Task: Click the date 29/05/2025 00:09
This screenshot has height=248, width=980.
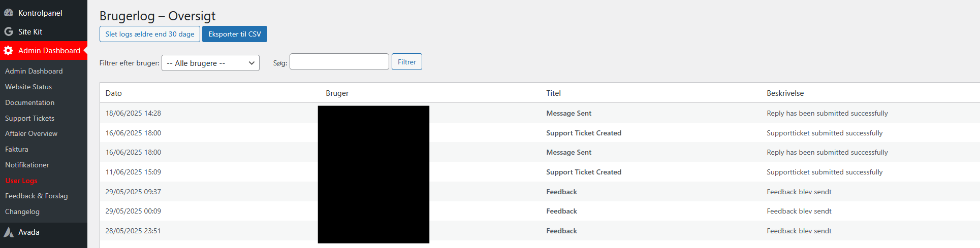Action: point(133,211)
